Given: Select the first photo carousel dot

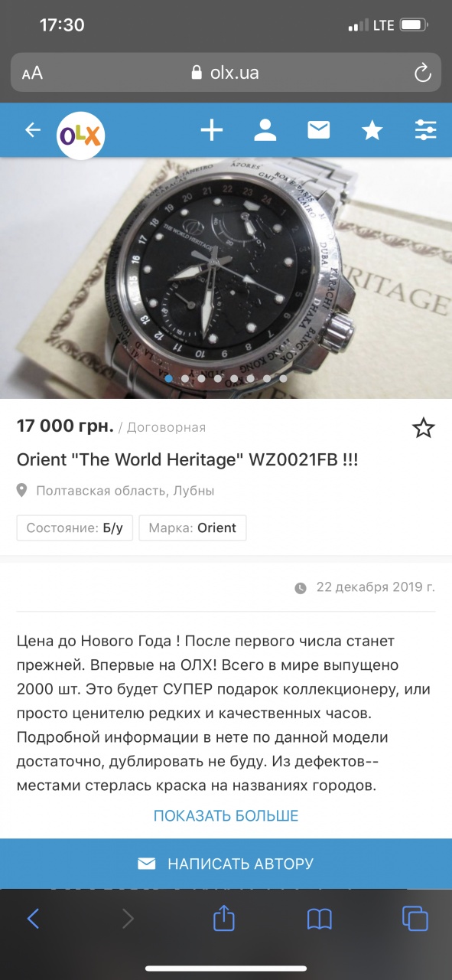Looking at the screenshot, I should click(x=167, y=378).
